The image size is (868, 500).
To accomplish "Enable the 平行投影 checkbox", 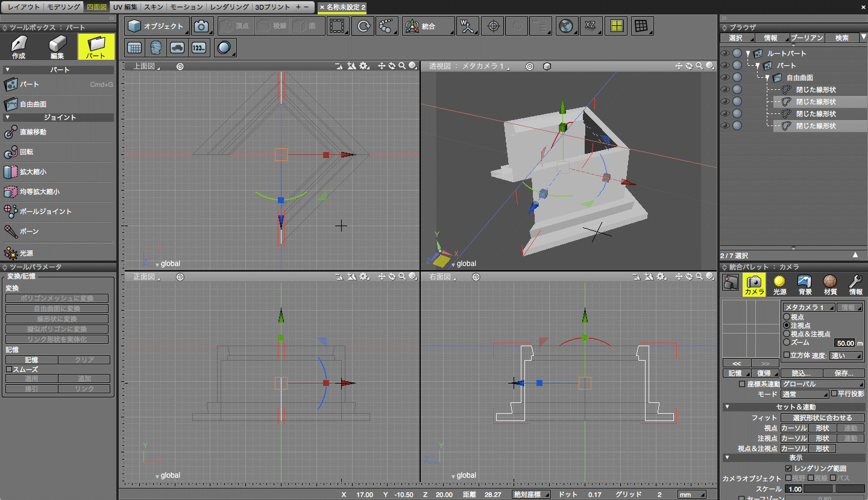I will (x=834, y=394).
